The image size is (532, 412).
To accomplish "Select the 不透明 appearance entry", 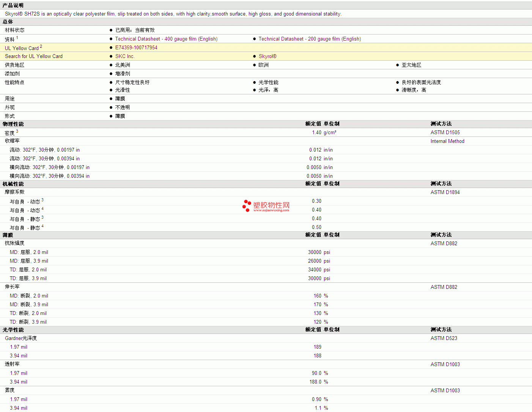I will 123,108.
